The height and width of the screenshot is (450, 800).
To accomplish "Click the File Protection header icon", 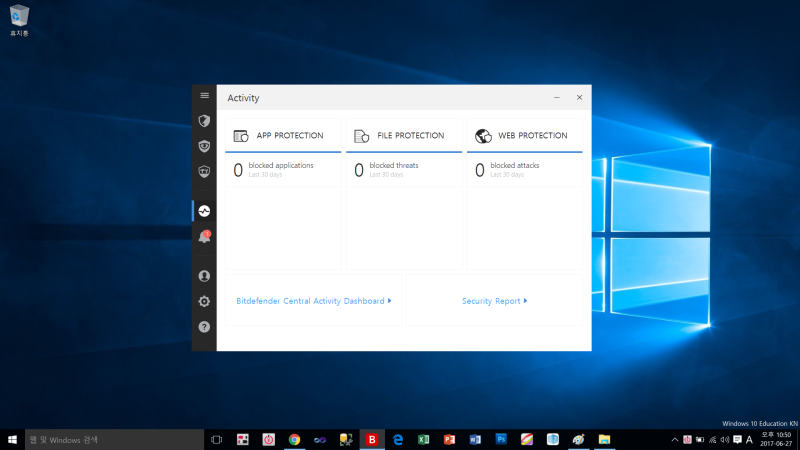I will point(361,136).
